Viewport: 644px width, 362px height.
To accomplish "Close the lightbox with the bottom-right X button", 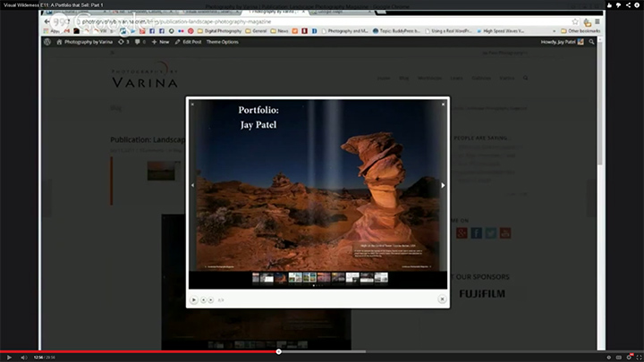I will coord(442,299).
